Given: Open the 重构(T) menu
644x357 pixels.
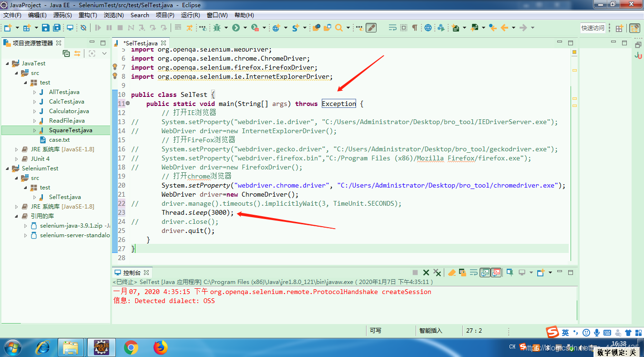Looking at the screenshot, I should pos(88,15).
